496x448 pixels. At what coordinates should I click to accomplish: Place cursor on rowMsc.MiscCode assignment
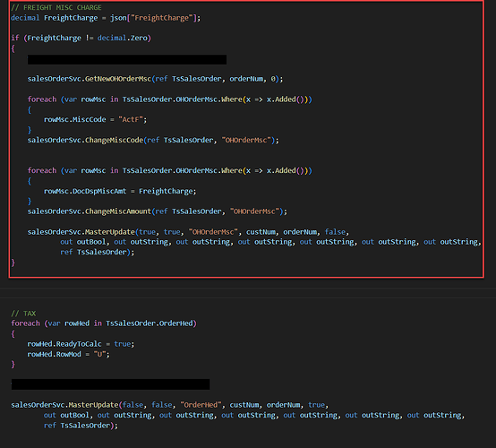(95, 120)
